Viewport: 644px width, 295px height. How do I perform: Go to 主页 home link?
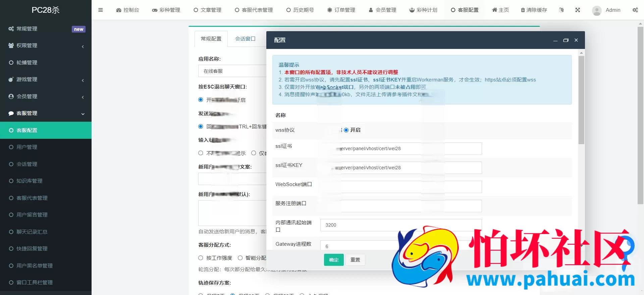(x=500, y=10)
